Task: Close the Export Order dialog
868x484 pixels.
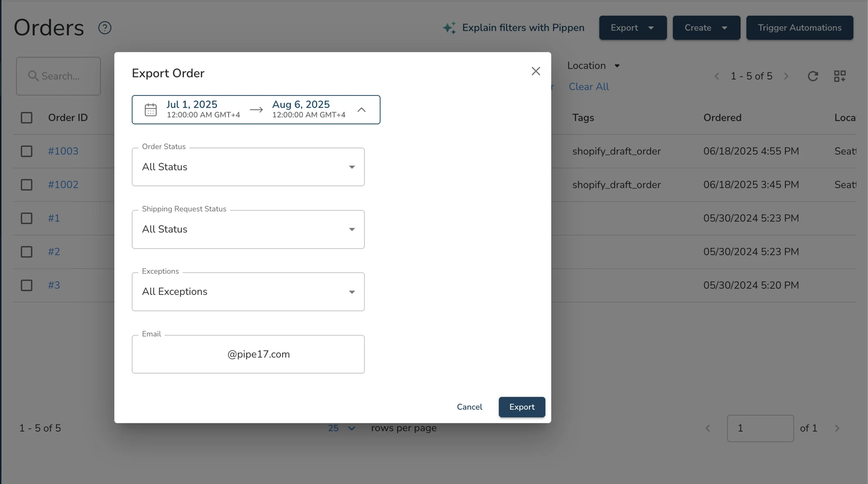Action: 536,71
